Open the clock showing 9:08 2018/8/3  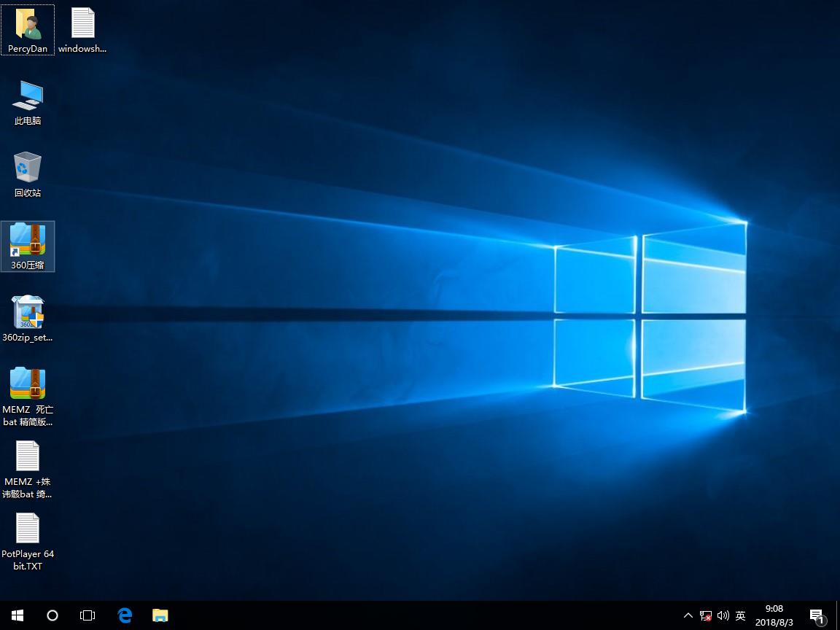(x=774, y=615)
